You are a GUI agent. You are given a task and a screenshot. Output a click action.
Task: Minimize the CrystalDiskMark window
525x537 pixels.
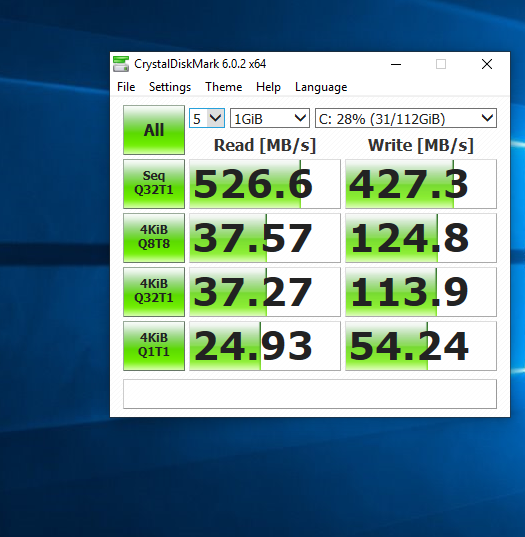[x=396, y=64]
